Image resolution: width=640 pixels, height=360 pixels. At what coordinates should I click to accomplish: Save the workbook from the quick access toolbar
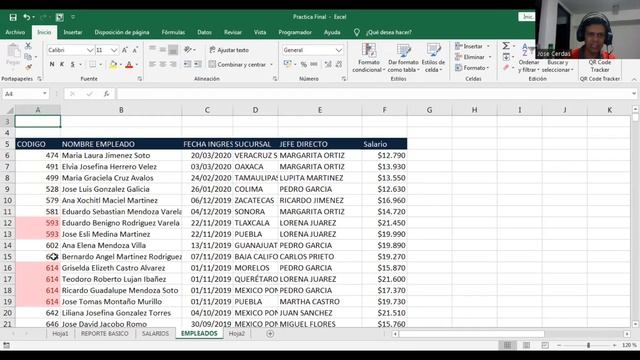click(13, 17)
